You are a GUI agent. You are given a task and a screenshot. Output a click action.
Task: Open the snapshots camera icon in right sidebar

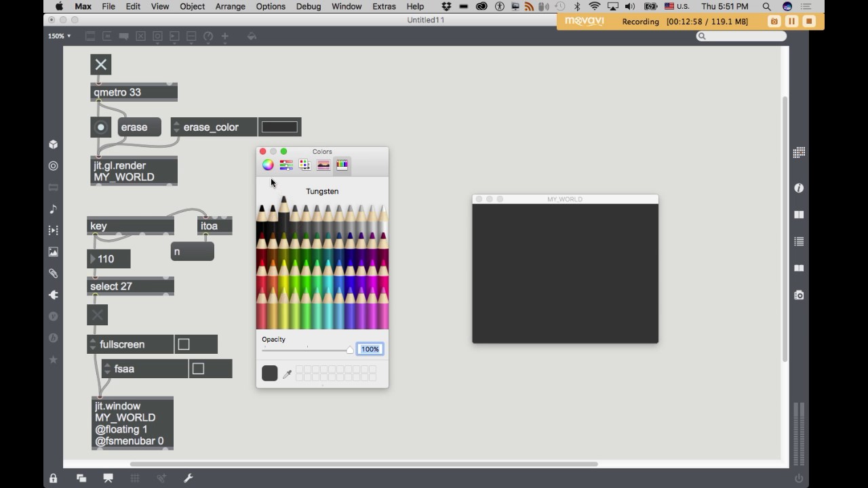(799, 295)
